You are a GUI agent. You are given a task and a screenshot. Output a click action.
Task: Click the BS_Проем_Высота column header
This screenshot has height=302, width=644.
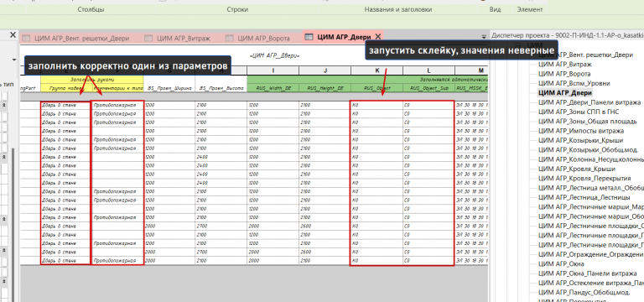tap(221, 88)
